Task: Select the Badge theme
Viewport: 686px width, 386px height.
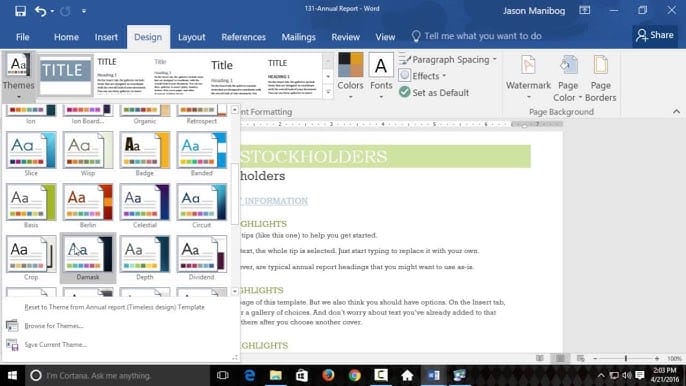Action: click(x=145, y=154)
